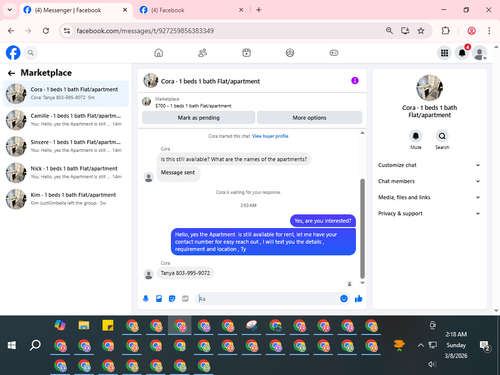This screenshot has width=500, height=375.
Task: Open the Groups/profile circle icon in navigation
Action: 290,53
